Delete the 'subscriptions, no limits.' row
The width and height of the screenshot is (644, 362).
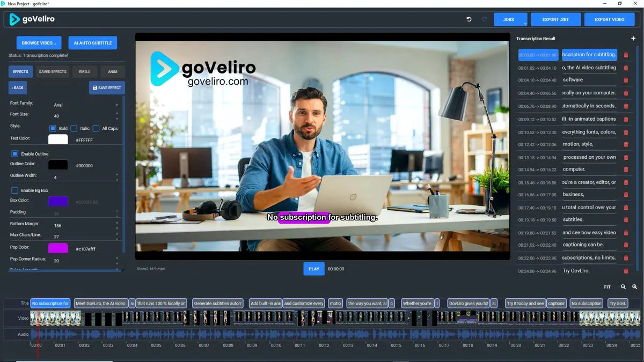coord(626,258)
